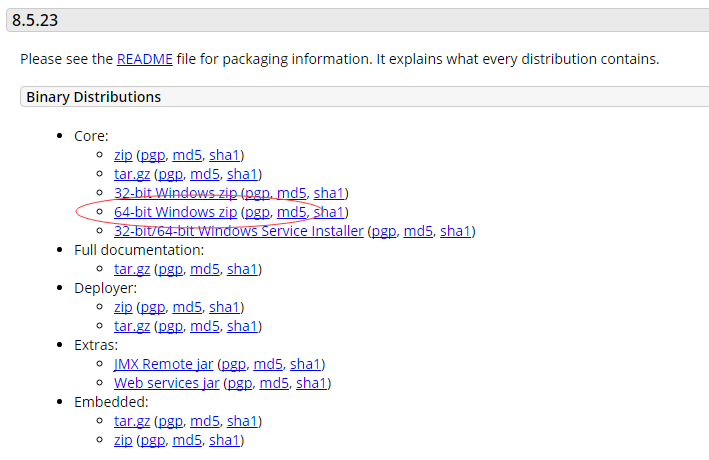This screenshot has width=709, height=460.
Task: Download the Core tar.gz distribution
Action: pos(132,174)
